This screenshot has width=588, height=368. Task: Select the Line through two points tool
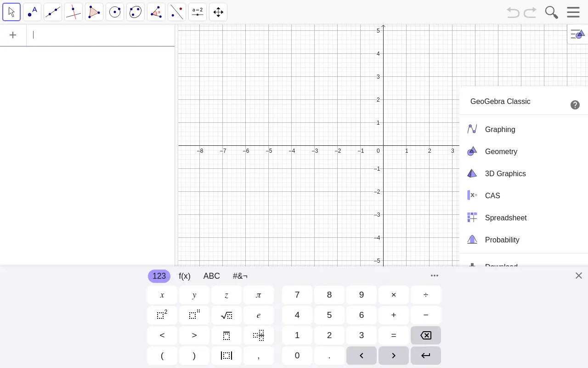point(53,12)
